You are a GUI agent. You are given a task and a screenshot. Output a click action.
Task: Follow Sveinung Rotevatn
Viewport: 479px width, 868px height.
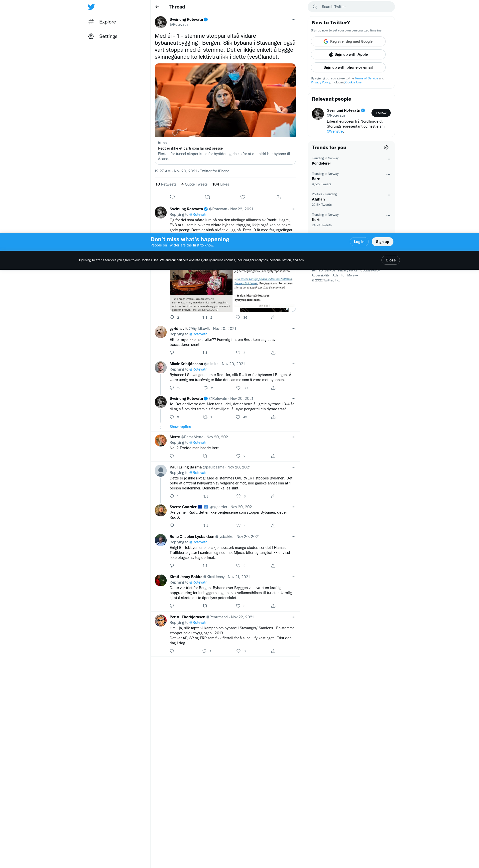pyautogui.click(x=381, y=113)
